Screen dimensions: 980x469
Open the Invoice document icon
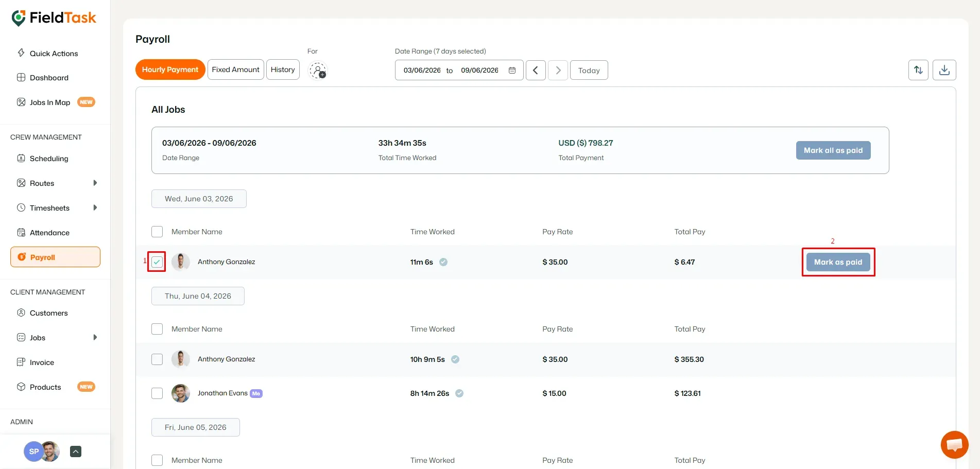(x=21, y=362)
